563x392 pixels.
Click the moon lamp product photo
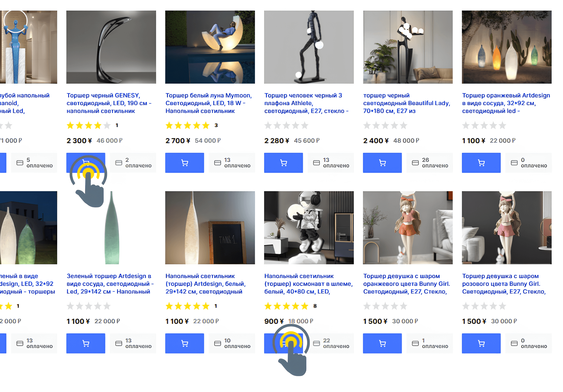[210, 47]
